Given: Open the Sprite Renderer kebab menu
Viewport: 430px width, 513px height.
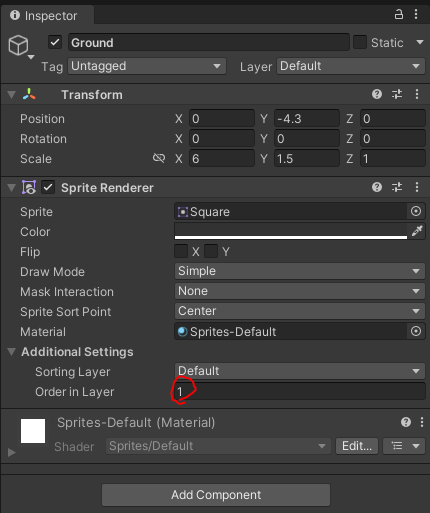Looking at the screenshot, I should 417,187.
